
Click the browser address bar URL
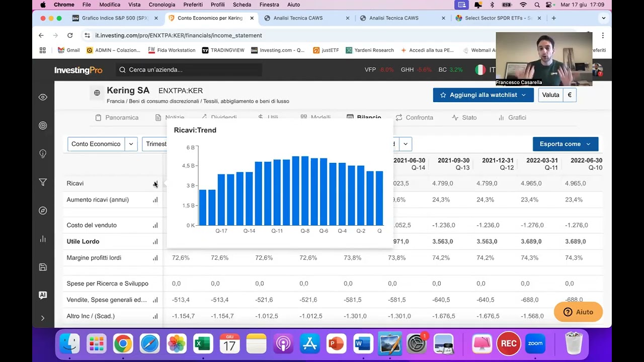[x=179, y=36]
